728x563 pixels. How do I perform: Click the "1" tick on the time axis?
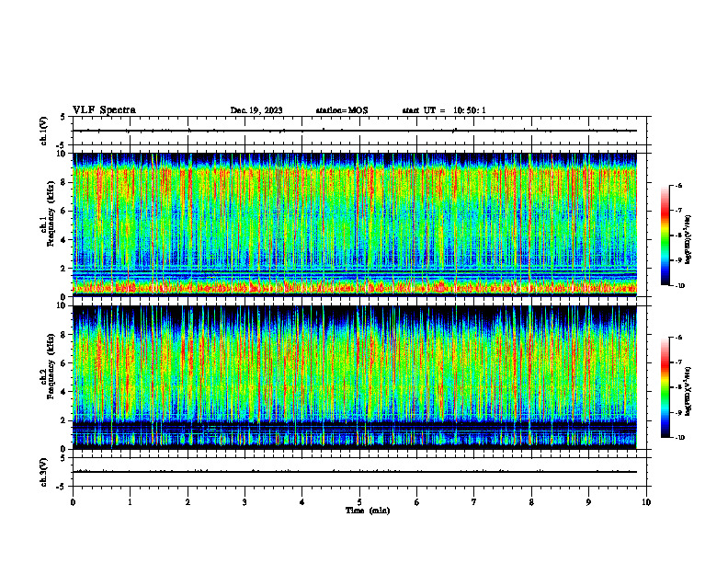click(x=130, y=502)
